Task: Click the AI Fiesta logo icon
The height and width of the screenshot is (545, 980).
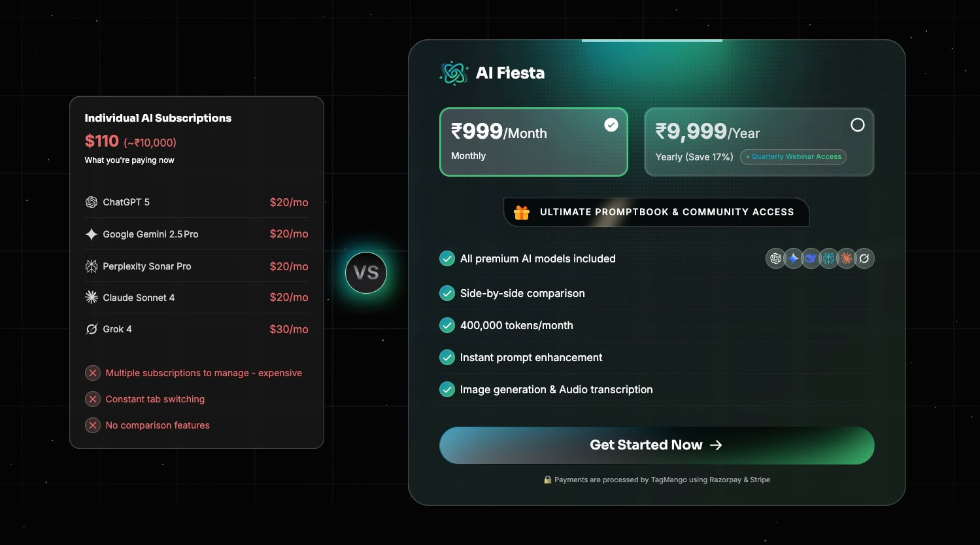Action: pos(454,73)
